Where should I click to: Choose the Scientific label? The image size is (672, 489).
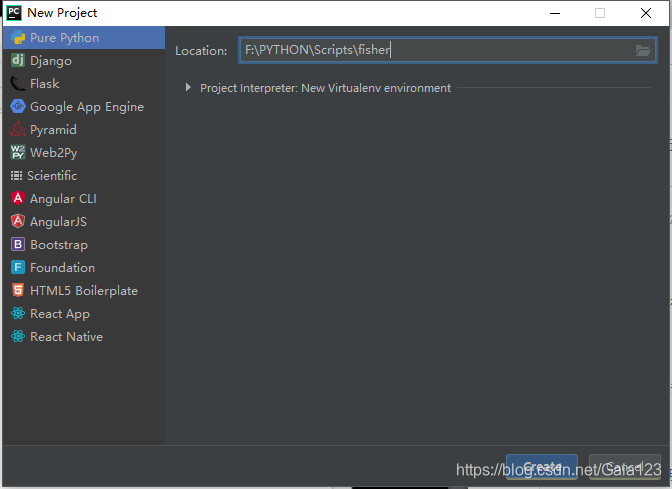[52, 176]
